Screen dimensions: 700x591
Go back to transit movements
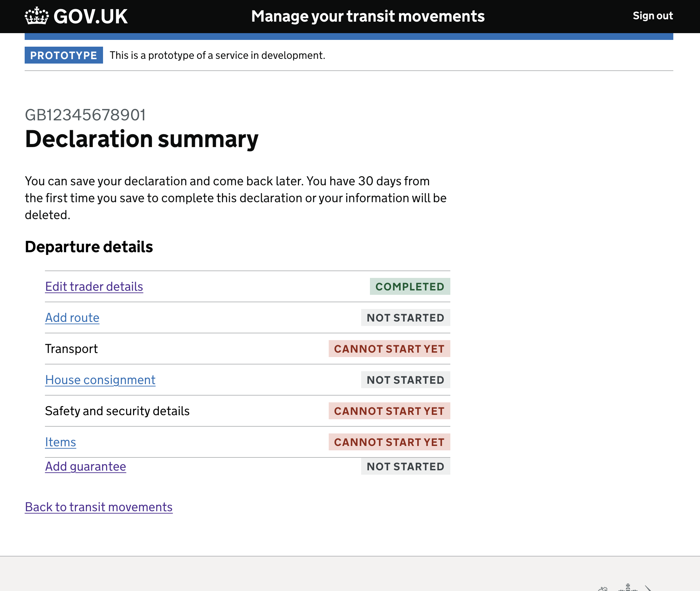(x=99, y=506)
